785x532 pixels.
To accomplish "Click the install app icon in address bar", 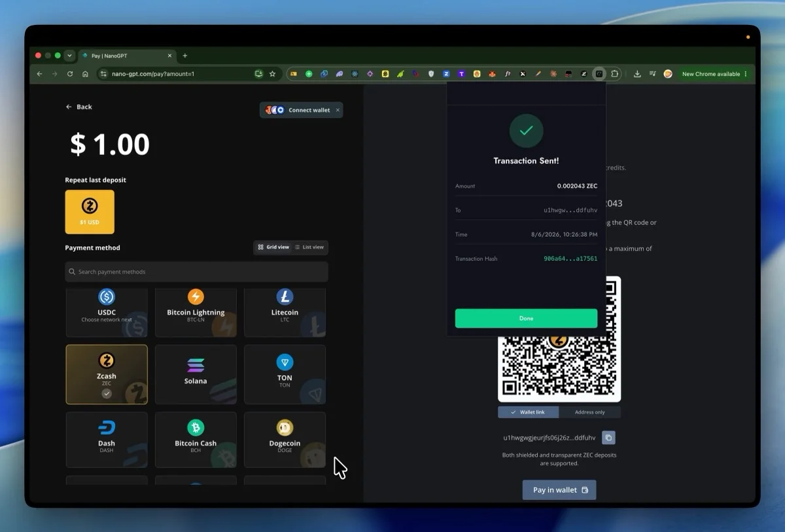I will (x=258, y=74).
